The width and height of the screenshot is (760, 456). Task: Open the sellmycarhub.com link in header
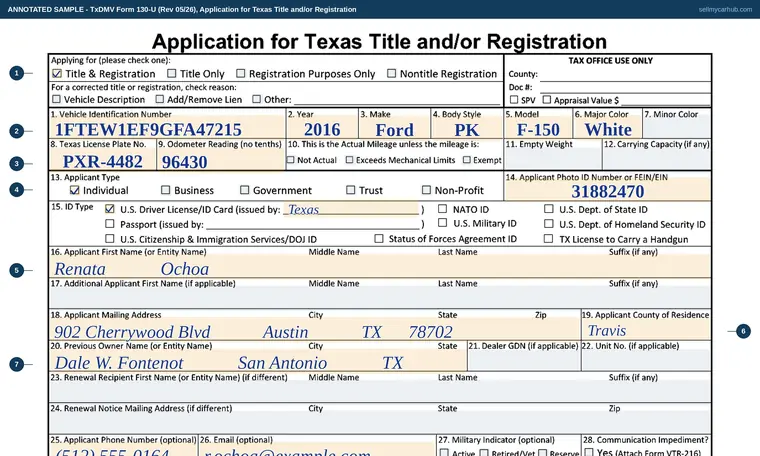pyautogui.click(x=725, y=9)
